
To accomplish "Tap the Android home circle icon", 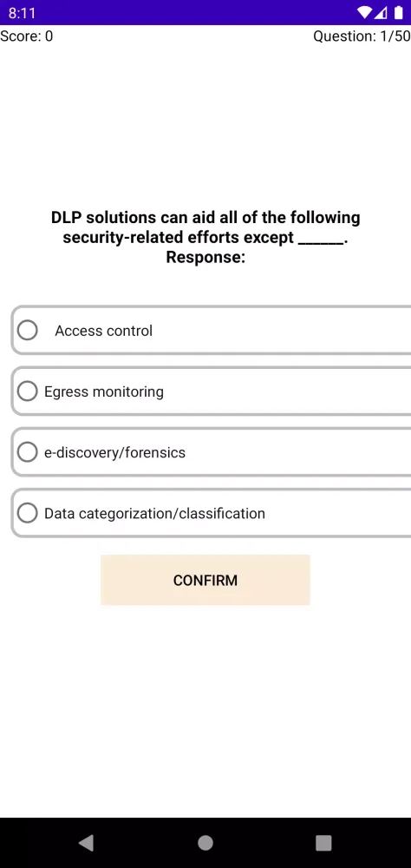I will click(x=205, y=843).
